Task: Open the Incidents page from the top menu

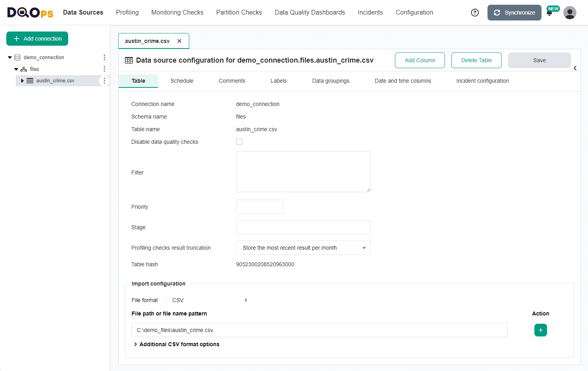Action: click(x=370, y=12)
